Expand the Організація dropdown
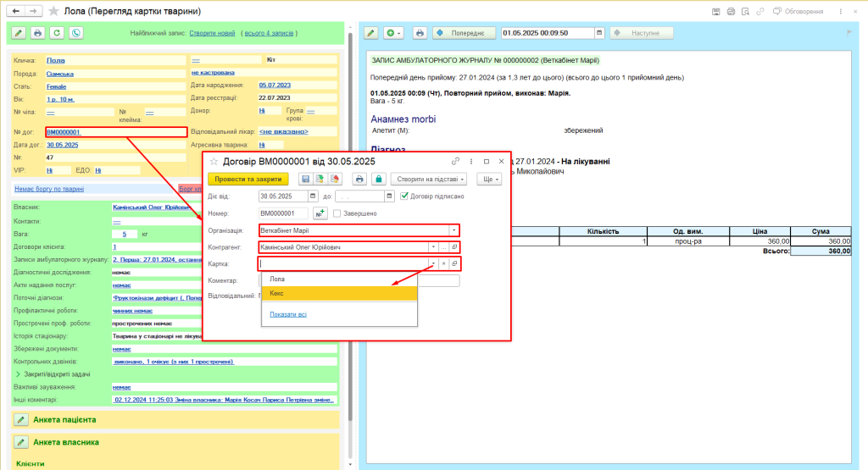Viewport: 868px width, 470px height. click(454, 230)
